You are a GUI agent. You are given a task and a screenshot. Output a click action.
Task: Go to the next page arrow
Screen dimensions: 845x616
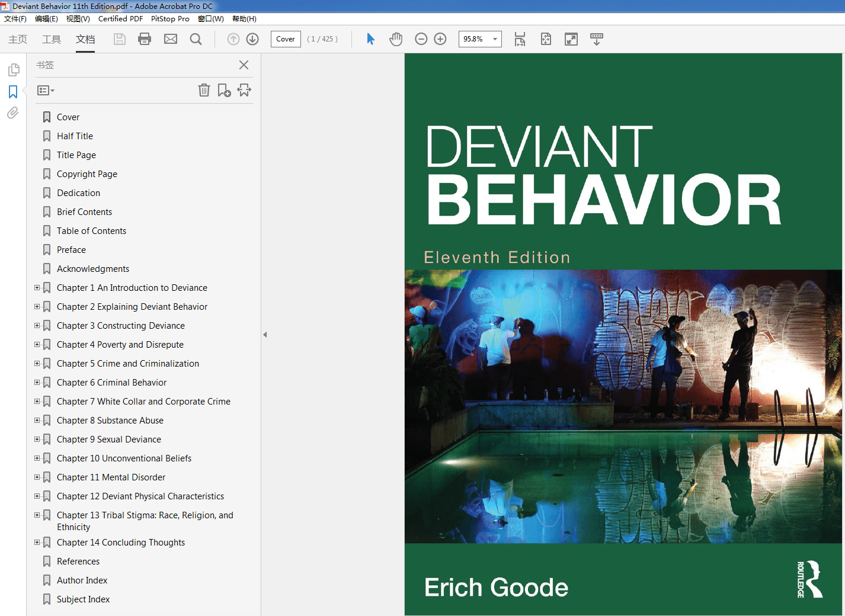(x=252, y=39)
